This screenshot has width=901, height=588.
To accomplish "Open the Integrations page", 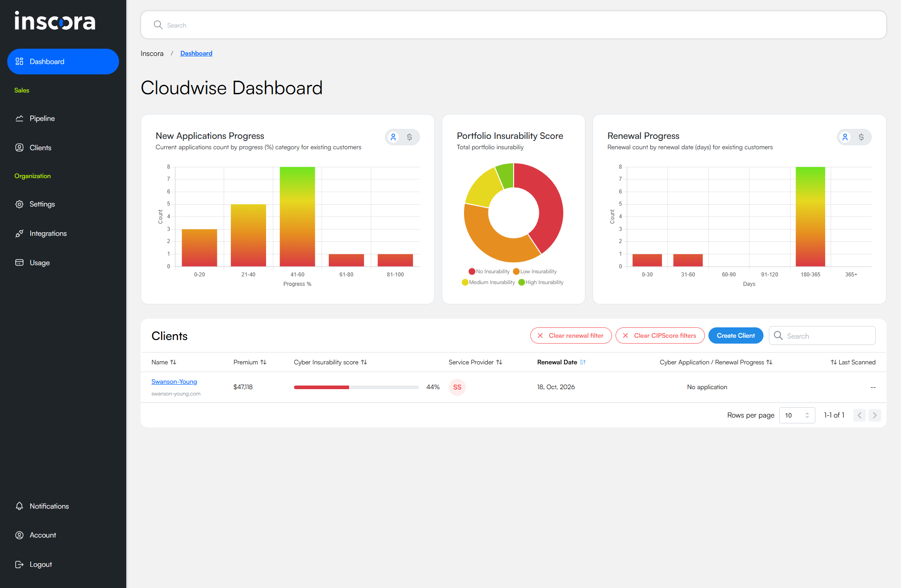I will (x=47, y=233).
